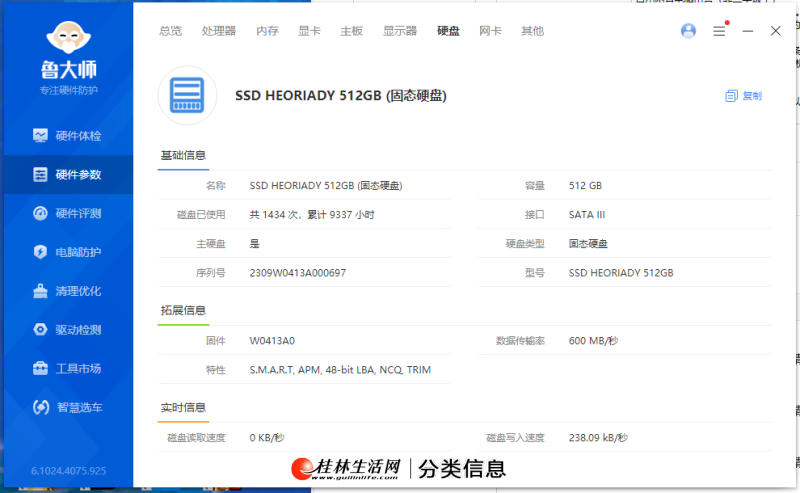Switch to the 处理器 tab
The height and width of the screenshot is (493, 800).
pyautogui.click(x=218, y=31)
